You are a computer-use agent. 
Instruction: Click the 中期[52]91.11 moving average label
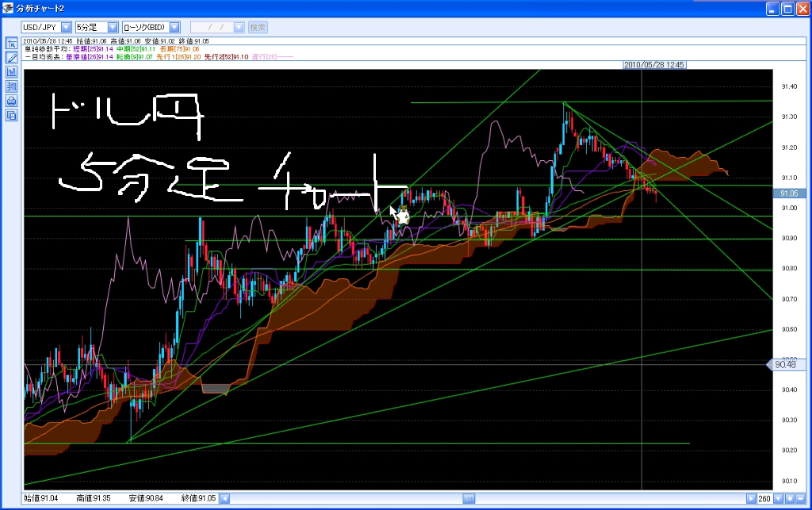point(136,48)
